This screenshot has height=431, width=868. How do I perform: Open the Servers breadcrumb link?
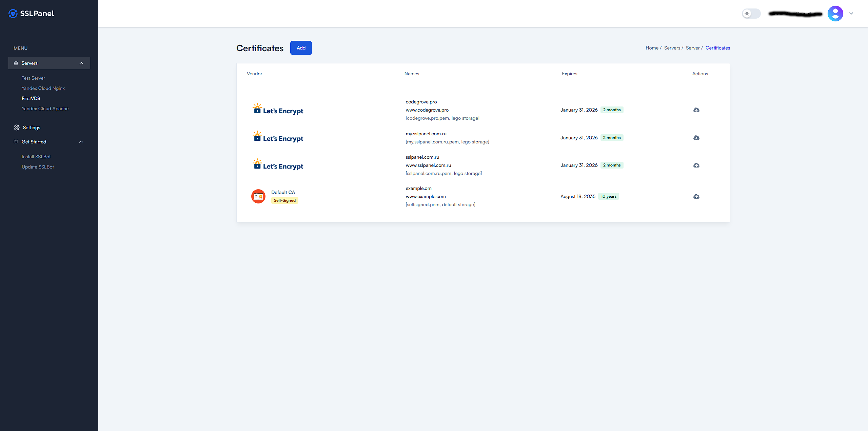point(672,48)
